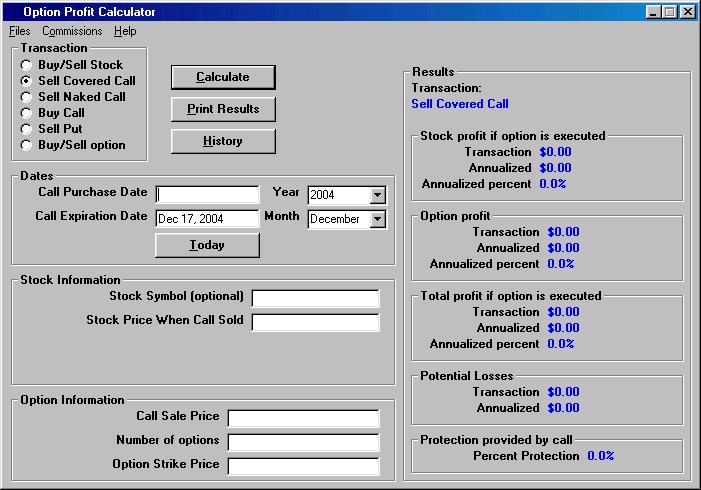Click Option profit Transaction value $0.00
The width and height of the screenshot is (701, 490).
point(563,232)
